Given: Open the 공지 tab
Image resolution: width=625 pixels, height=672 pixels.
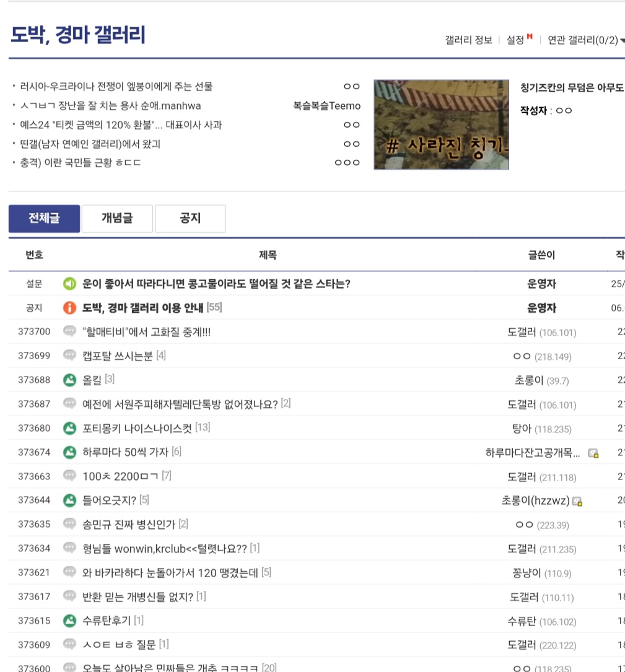Looking at the screenshot, I should [190, 219].
